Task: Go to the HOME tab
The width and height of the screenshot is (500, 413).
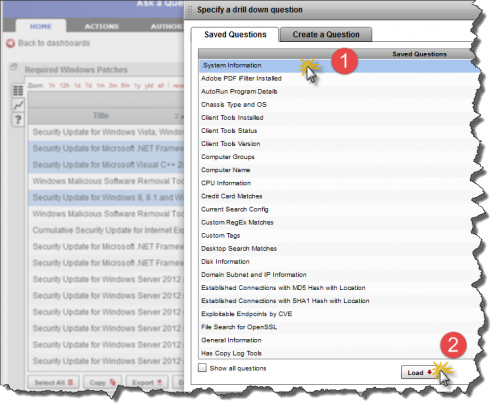Action: tap(41, 26)
